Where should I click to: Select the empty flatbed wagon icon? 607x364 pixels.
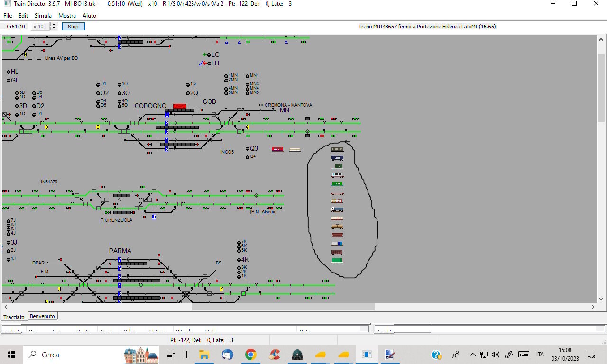[337, 193]
